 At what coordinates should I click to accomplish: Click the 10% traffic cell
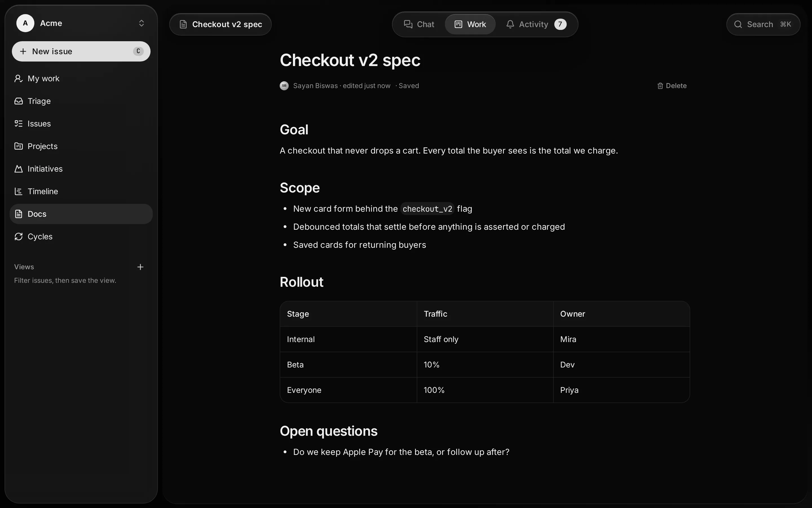click(485, 365)
